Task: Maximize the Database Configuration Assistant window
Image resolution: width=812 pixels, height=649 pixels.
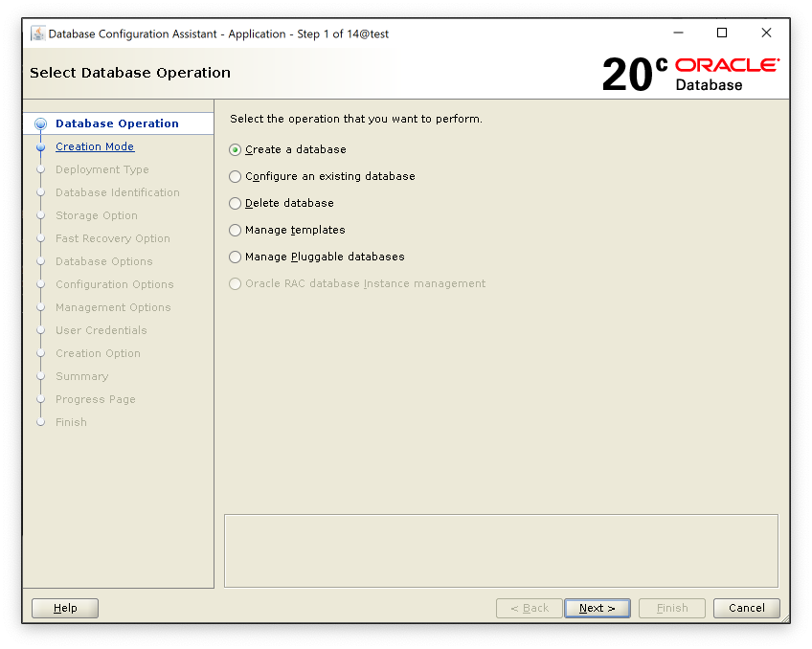Action: click(722, 34)
